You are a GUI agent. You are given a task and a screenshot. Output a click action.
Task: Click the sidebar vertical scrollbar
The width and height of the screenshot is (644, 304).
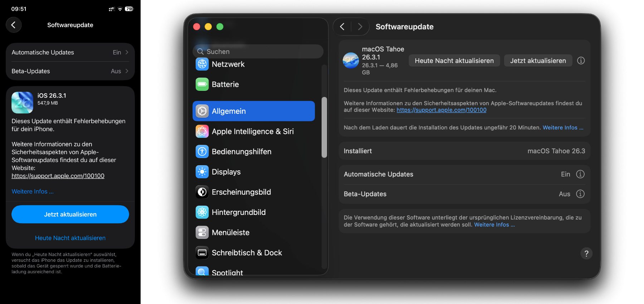pyautogui.click(x=324, y=127)
